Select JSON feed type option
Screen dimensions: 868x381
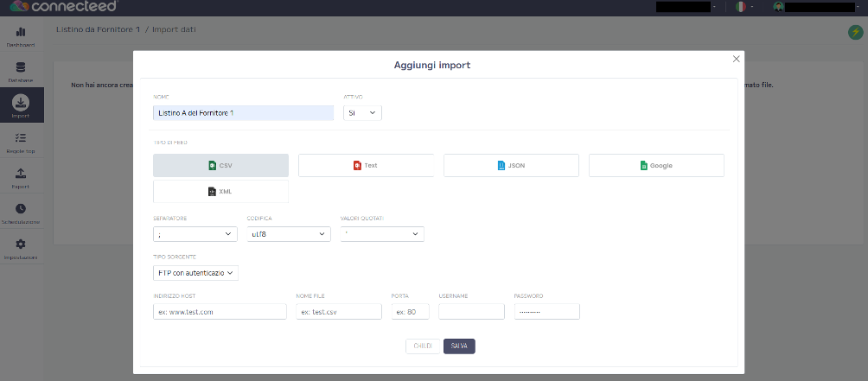tap(511, 165)
